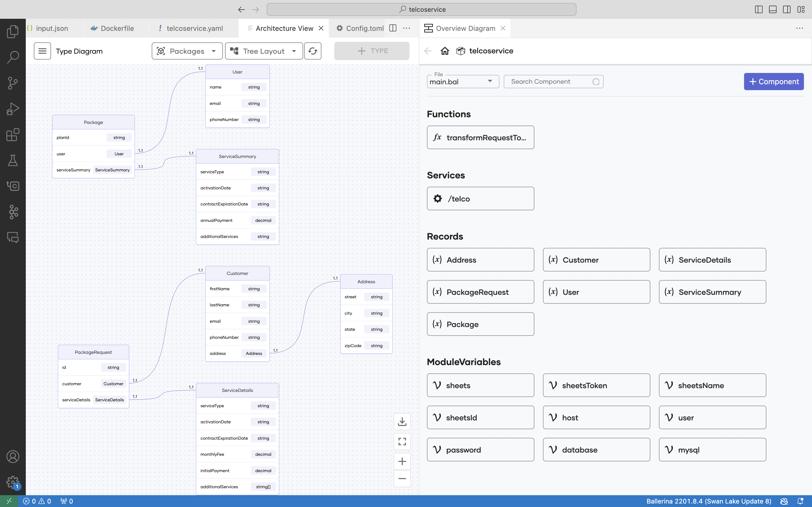Open the Source Control sidebar view

tap(13, 83)
